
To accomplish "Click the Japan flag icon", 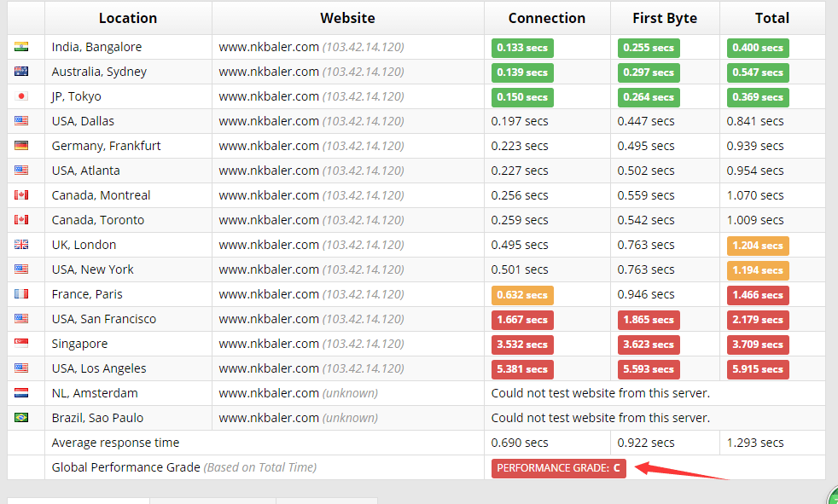I will pos(21,96).
